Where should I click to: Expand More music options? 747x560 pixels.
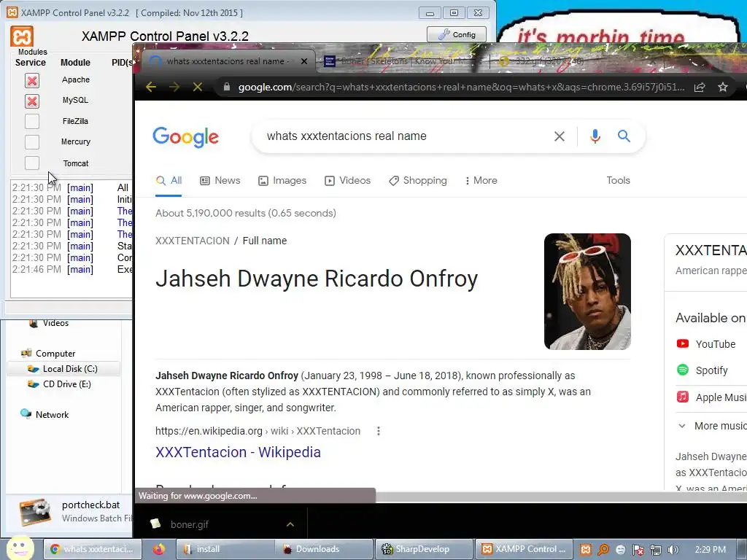tap(711, 426)
